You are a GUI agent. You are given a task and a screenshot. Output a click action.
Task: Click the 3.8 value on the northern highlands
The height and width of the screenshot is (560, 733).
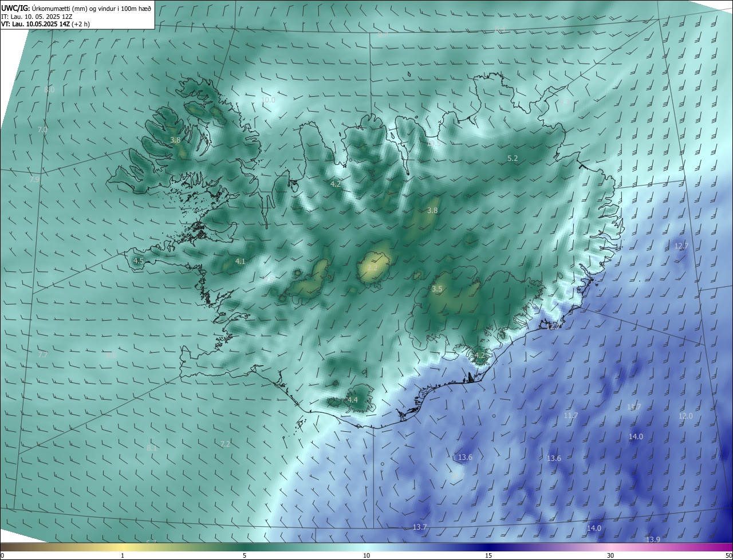[432, 210]
